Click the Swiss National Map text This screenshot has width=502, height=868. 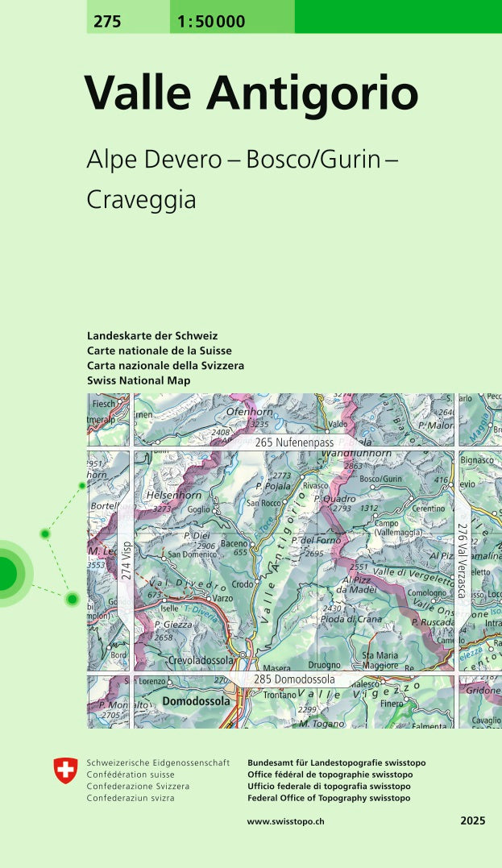click(x=139, y=380)
